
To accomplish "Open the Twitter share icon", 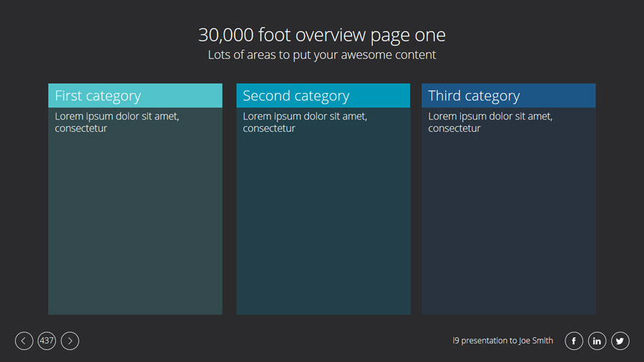I will (620, 341).
